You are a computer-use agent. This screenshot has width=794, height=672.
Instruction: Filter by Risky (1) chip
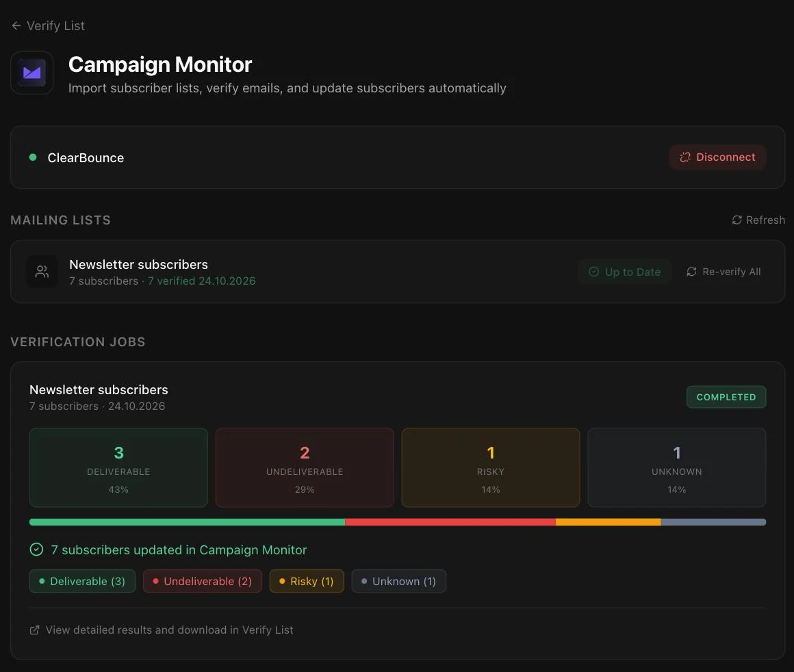(307, 582)
